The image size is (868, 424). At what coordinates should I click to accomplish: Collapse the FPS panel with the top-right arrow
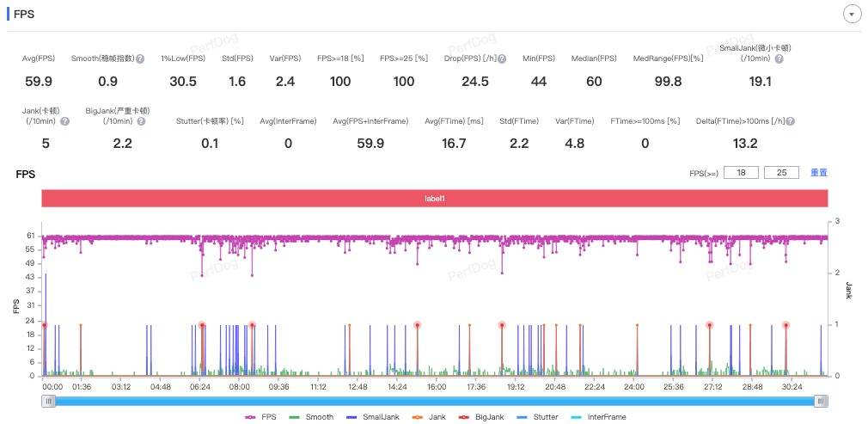point(852,15)
